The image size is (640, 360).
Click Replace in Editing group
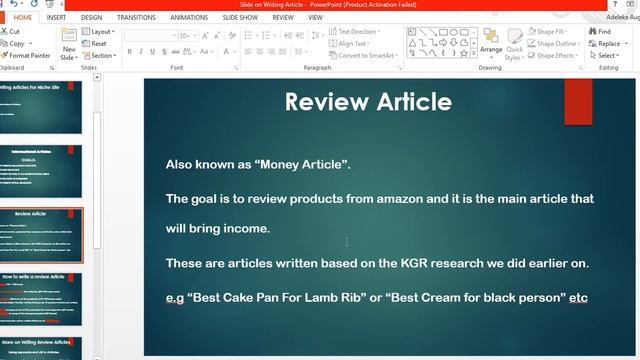pyautogui.click(x=608, y=43)
